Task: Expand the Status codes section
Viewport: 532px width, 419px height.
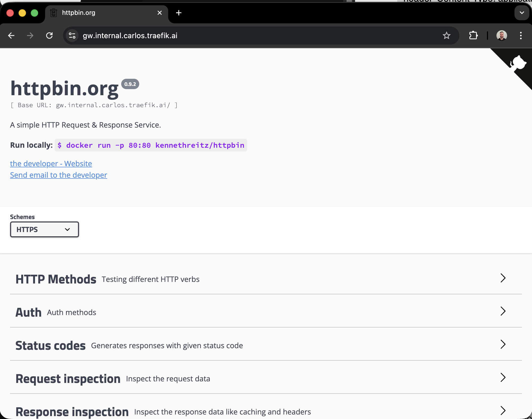Action: tap(503, 344)
